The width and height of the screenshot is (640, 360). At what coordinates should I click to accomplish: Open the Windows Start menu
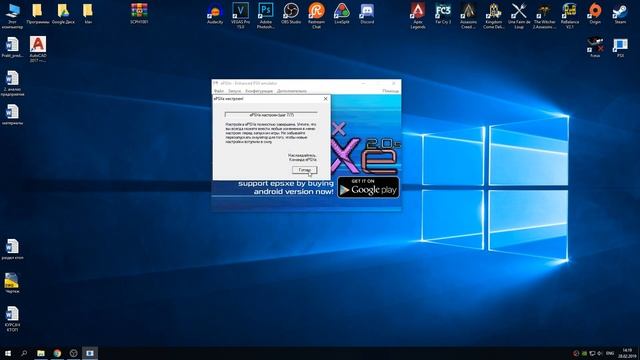8,353
